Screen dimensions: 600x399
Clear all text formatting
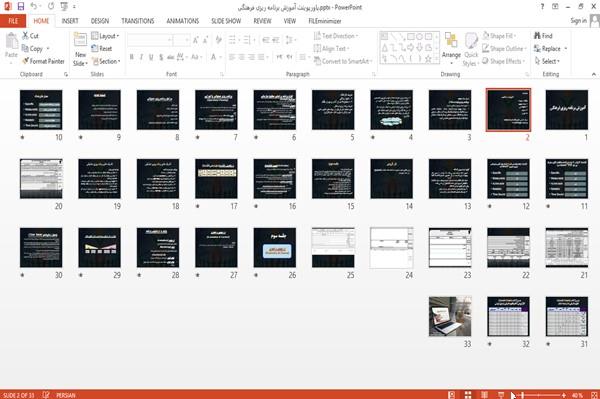click(218, 40)
